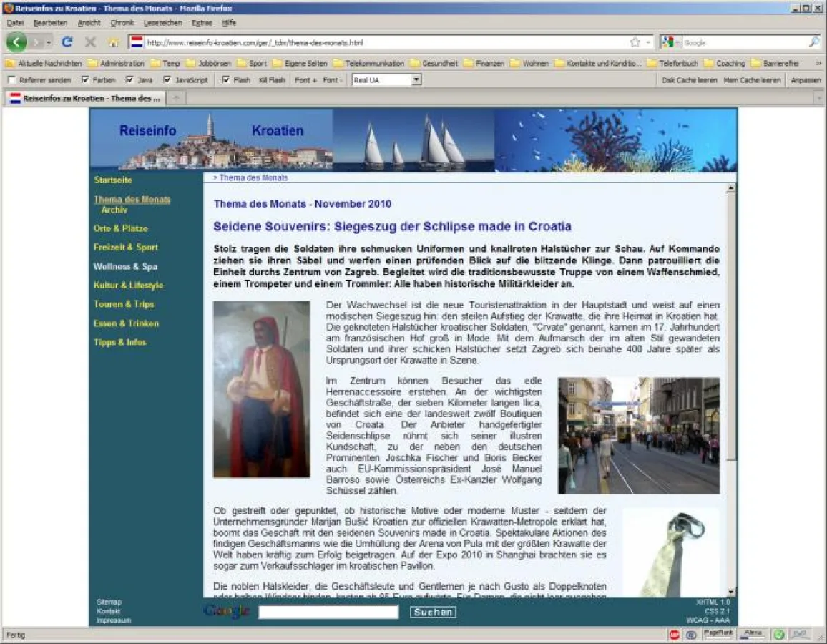The height and width of the screenshot is (644, 827).
Task: Click the search magnifier icon in Google box
Action: coord(814,42)
